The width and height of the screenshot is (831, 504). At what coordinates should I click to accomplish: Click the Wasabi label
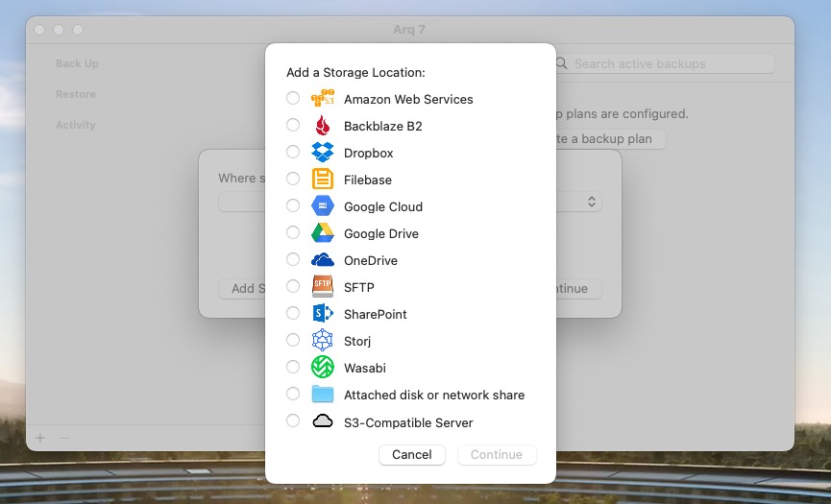(365, 368)
